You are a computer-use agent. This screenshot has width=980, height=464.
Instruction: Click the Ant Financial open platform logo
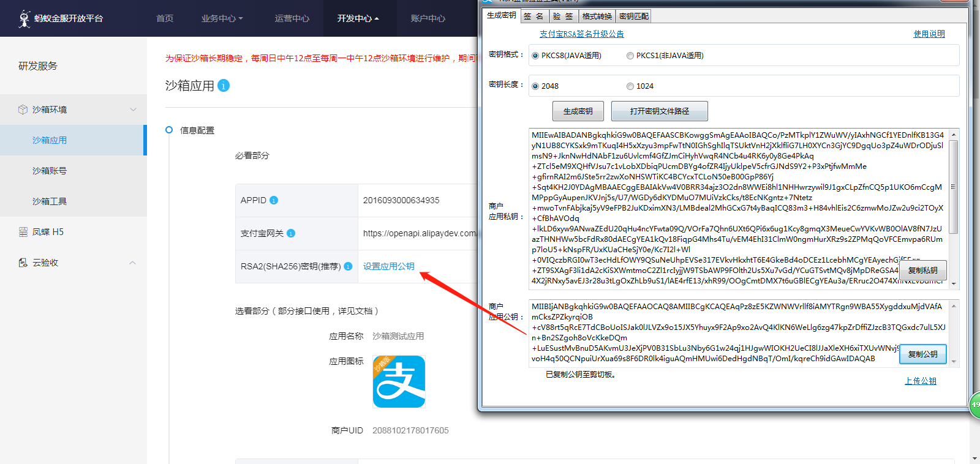(x=61, y=18)
